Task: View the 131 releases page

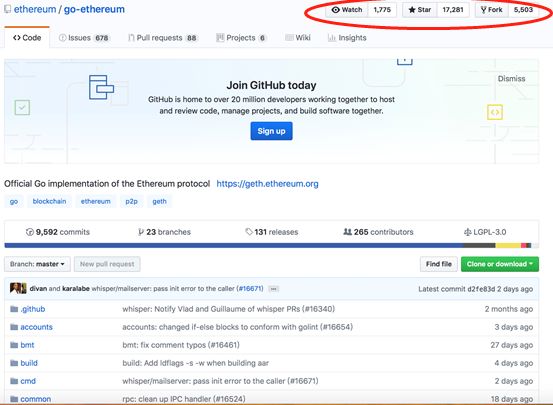Action: [x=272, y=232]
